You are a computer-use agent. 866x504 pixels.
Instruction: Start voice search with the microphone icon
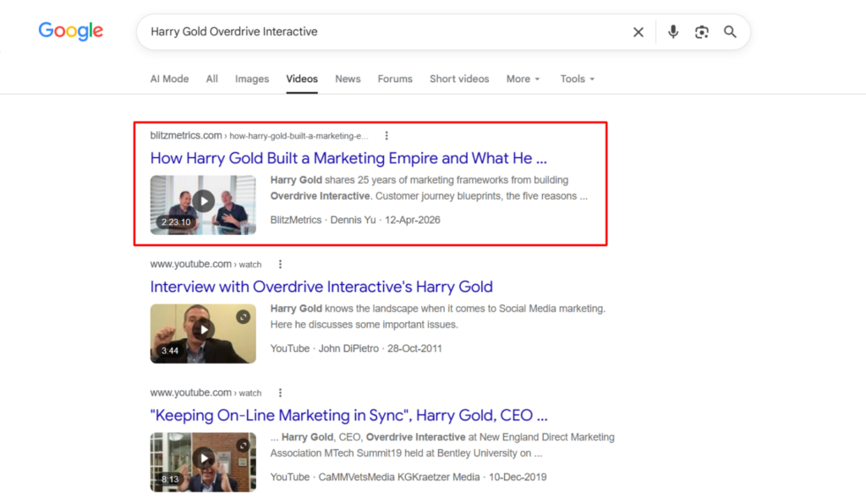pyautogui.click(x=672, y=32)
